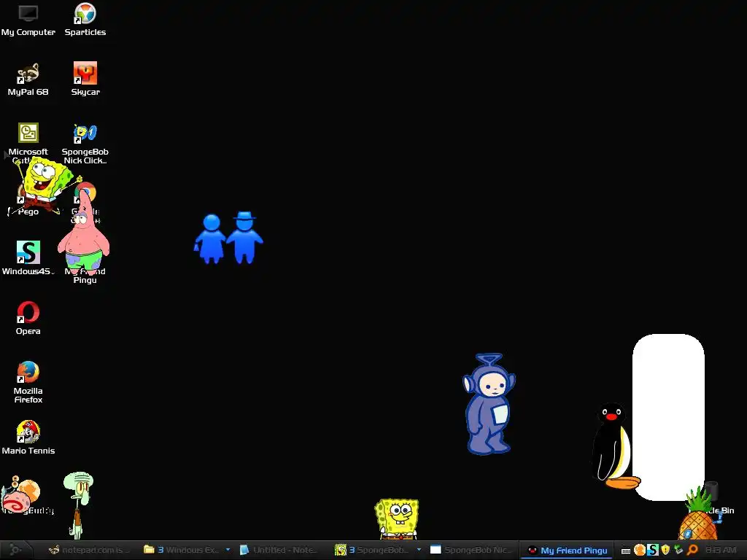Click Pingu's white speech bubble
The height and width of the screenshot is (560, 747).
[x=668, y=417]
